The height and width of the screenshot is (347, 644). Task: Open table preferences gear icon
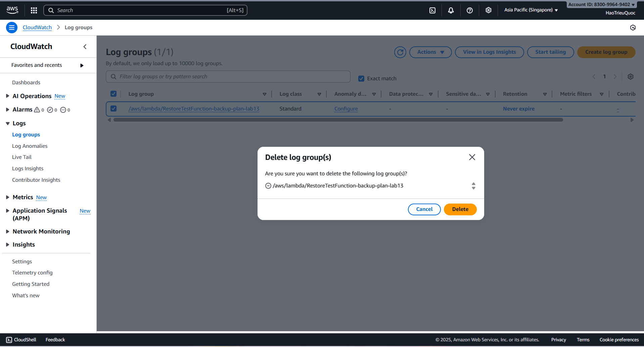pos(631,77)
